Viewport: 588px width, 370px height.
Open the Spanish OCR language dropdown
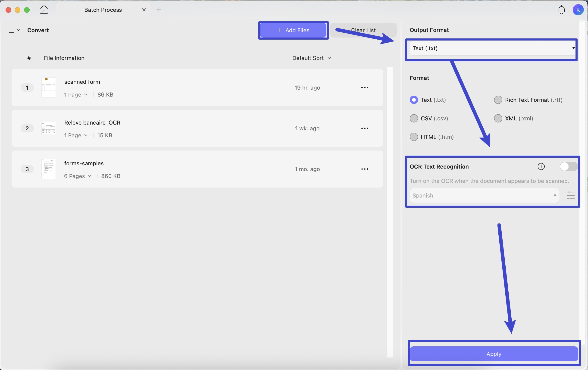click(x=485, y=195)
